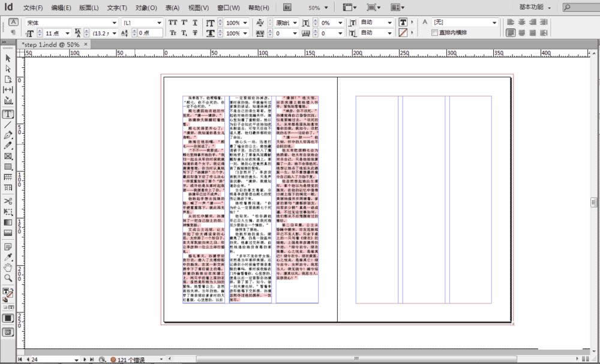This screenshot has width=600, height=364.
Task: Select the black Selection tool arrow
Action: pos(8,58)
